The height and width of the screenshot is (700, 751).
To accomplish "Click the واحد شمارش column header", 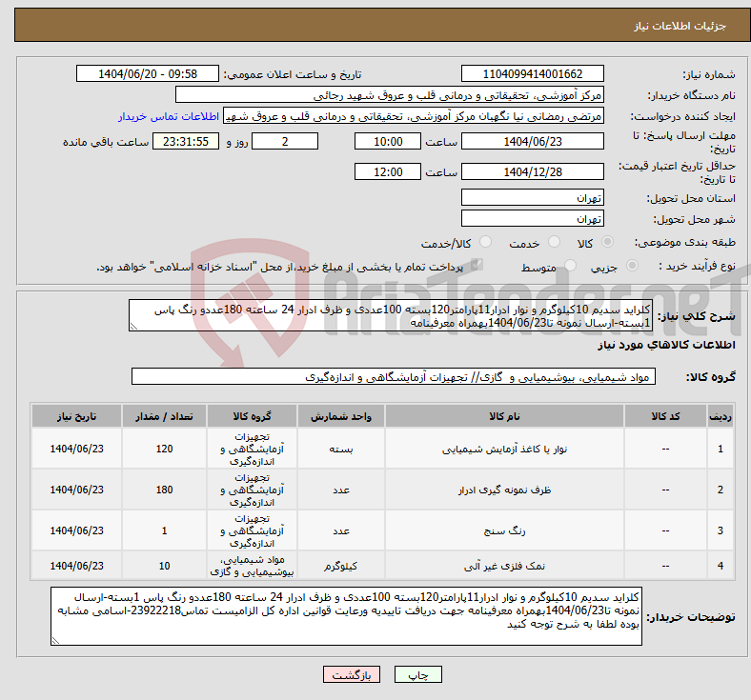I will click(x=341, y=416).
